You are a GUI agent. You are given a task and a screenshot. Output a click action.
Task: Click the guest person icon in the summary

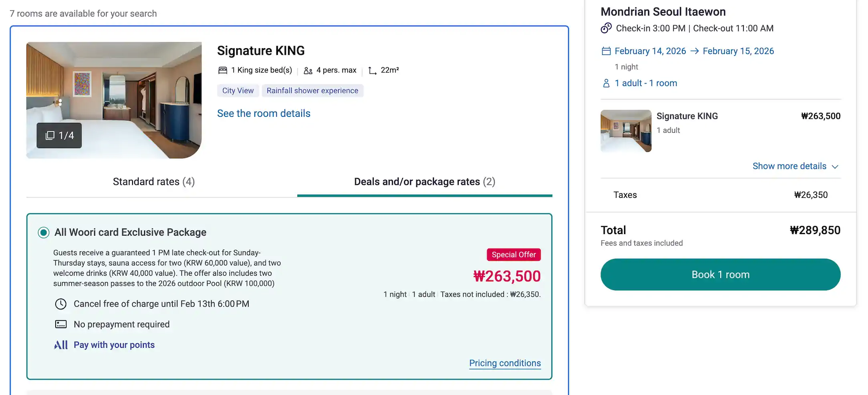pyautogui.click(x=606, y=83)
